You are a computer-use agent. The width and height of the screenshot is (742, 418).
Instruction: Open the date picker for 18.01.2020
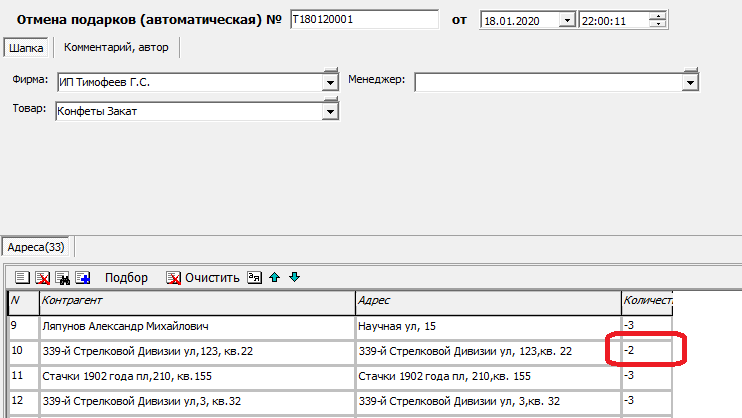pyautogui.click(x=568, y=20)
